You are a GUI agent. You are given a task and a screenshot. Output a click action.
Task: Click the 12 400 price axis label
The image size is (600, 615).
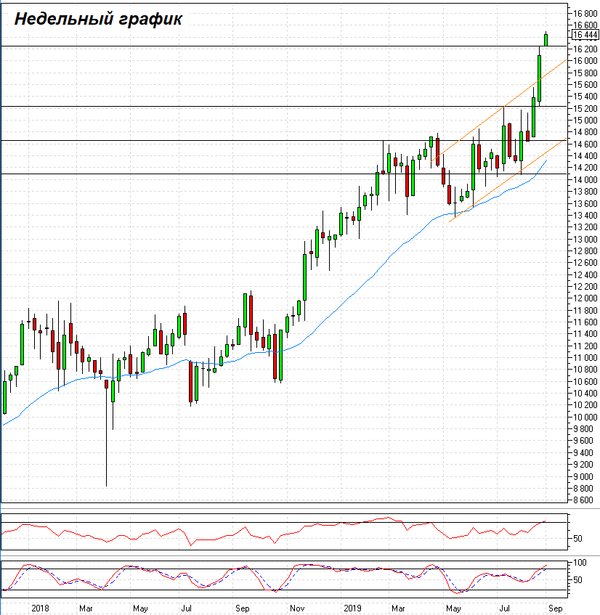[x=585, y=275]
